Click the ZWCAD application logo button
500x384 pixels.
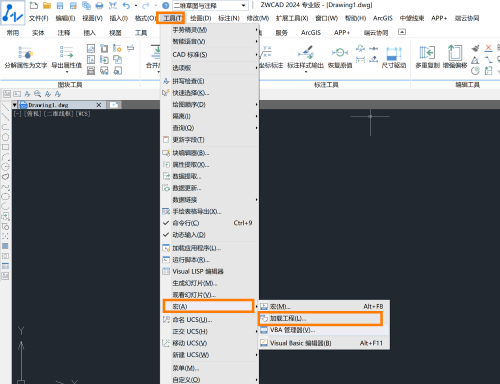(13, 12)
